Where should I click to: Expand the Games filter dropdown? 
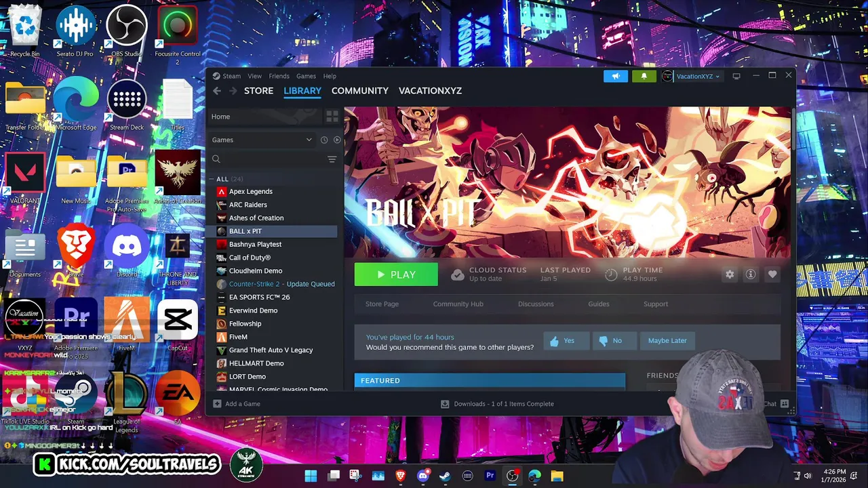pyautogui.click(x=262, y=140)
